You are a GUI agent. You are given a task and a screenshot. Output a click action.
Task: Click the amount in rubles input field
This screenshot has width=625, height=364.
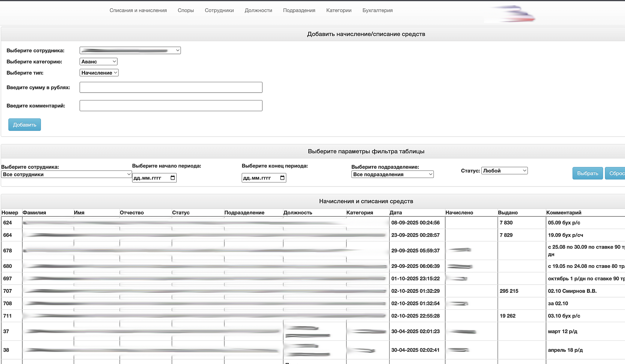tap(171, 87)
